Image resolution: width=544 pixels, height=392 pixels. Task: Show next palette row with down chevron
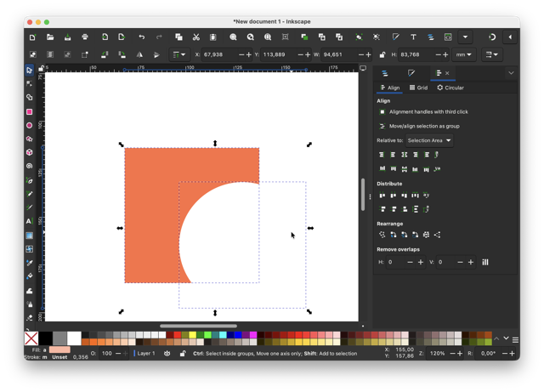pyautogui.click(x=507, y=338)
